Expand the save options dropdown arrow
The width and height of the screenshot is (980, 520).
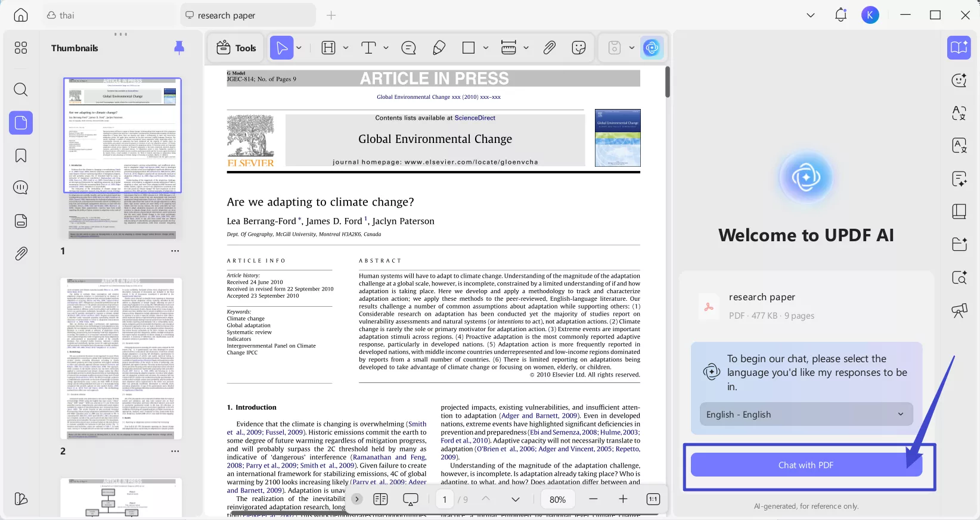coord(632,48)
